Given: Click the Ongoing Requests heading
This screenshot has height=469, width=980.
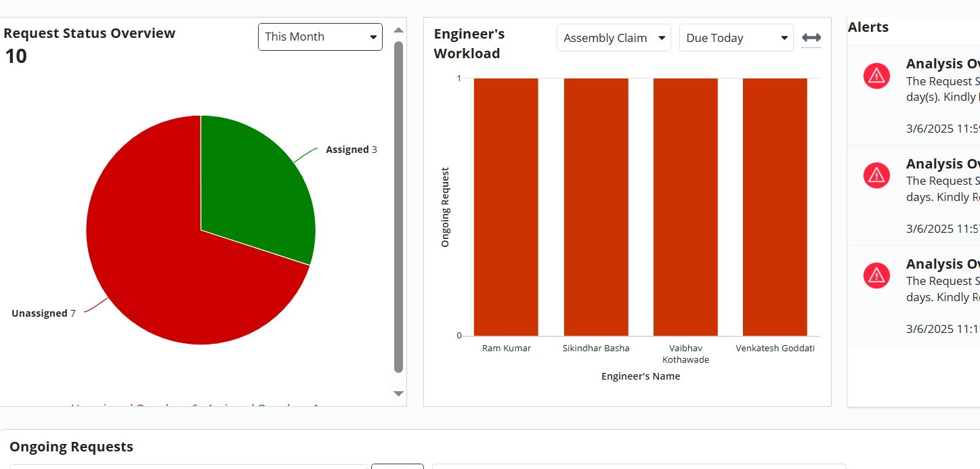Looking at the screenshot, I should (x=71, y=447).
